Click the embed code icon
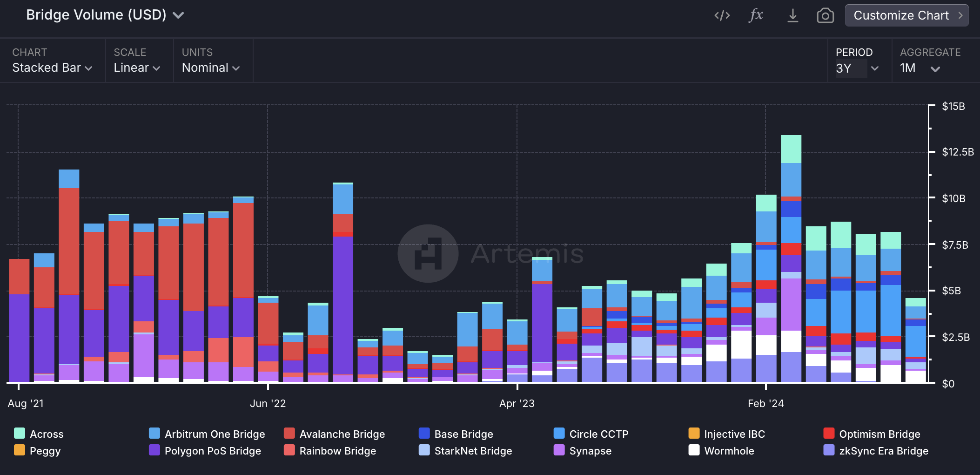The height and width of the screenshot is (475, 980). [722, 16]
